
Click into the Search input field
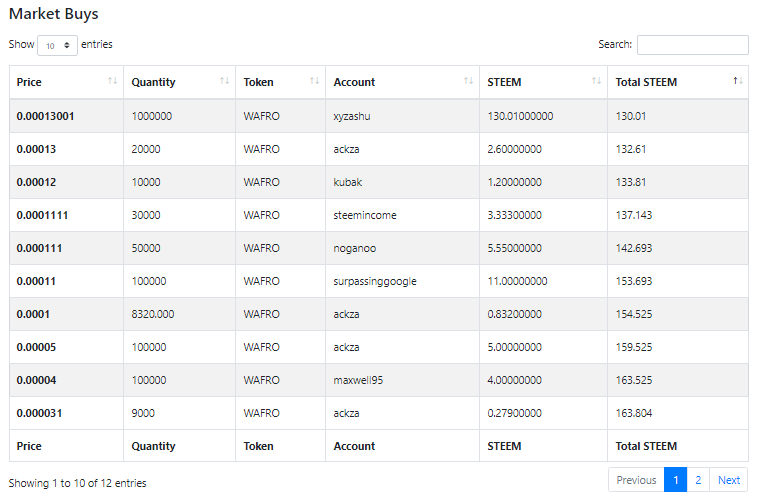click(693, 45)
